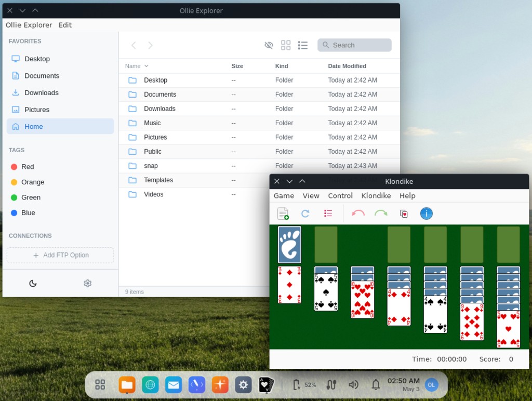Open the View menu in Klondike

(311, 196)
